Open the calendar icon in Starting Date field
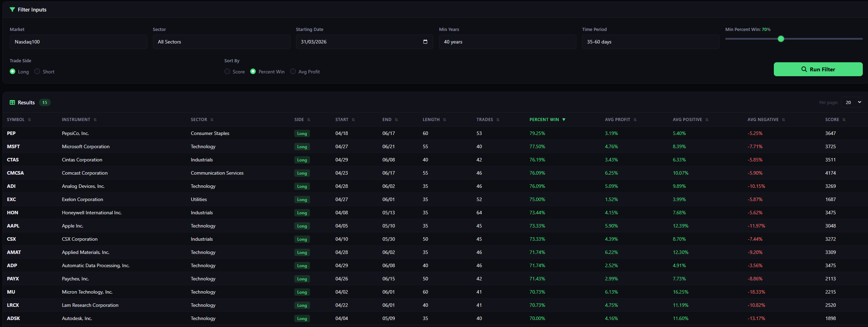The width and height of the screenshot is (868, 327). pyautogui.click(x=426, y=41)
